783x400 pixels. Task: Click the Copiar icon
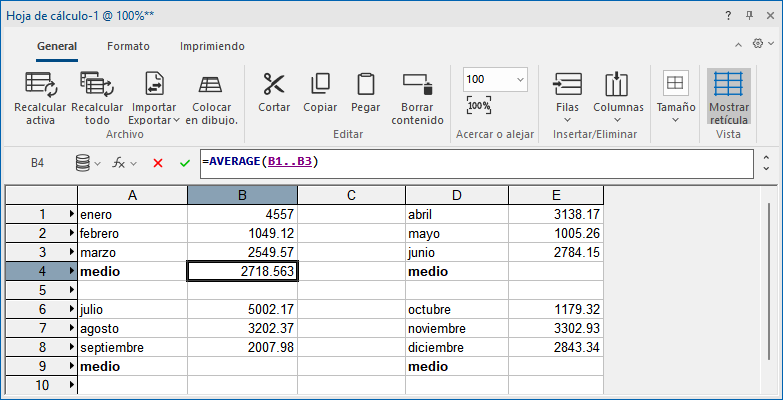click(x=320, y=84)
